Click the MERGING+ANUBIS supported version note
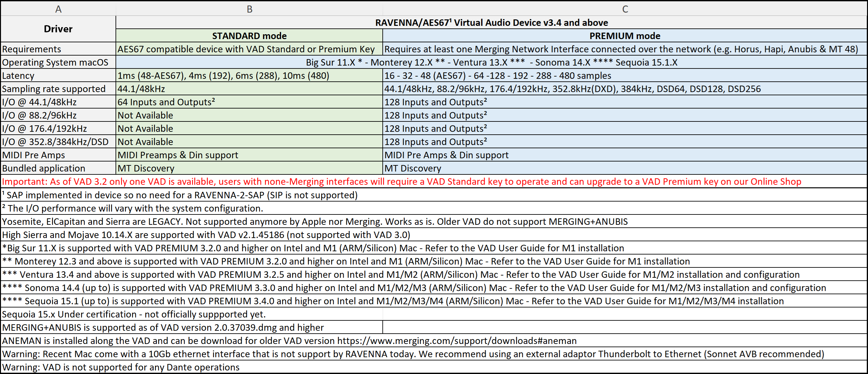This screenshot has height=374, width=868. 192,327
